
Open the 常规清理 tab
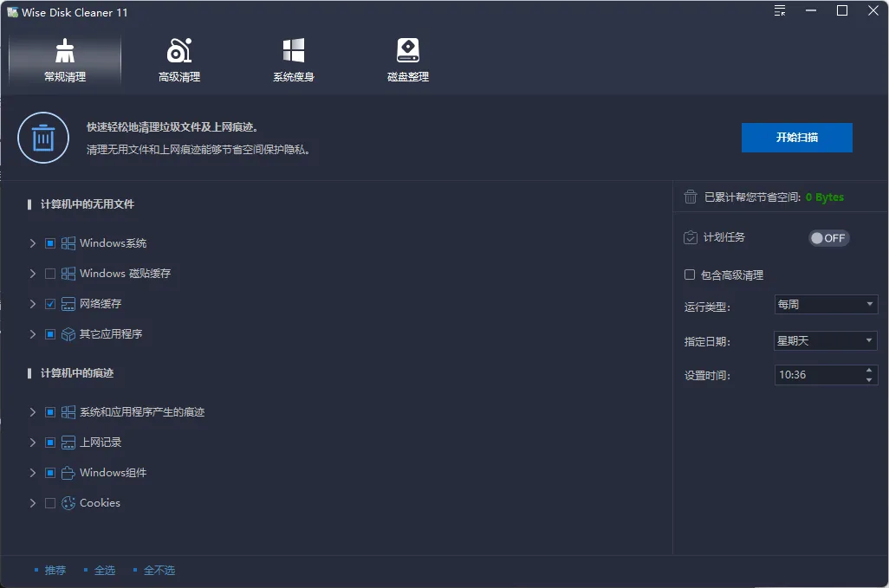(65, 60)
